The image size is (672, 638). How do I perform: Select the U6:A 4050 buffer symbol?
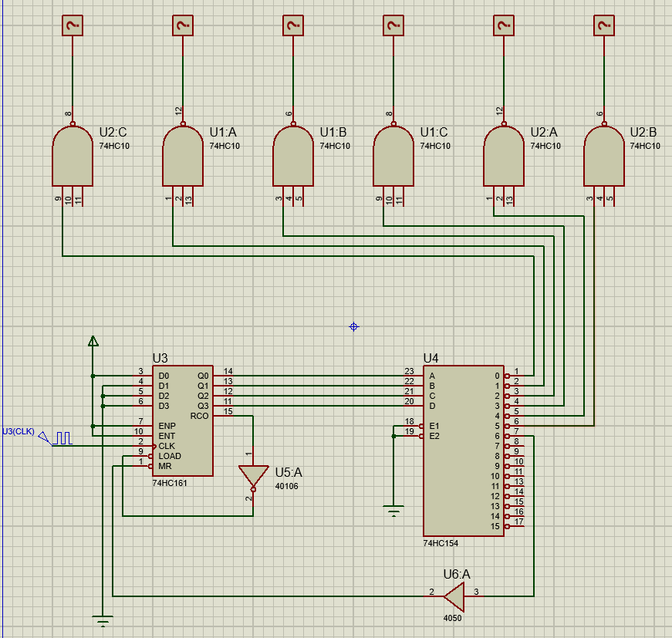click(454, 596)
